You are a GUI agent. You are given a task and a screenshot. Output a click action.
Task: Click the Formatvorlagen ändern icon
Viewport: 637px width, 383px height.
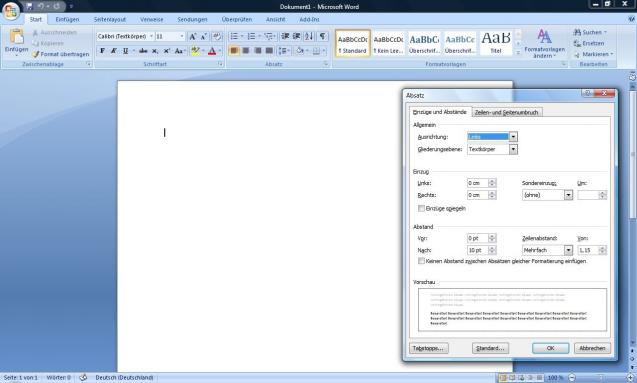[x=544, y=43]
